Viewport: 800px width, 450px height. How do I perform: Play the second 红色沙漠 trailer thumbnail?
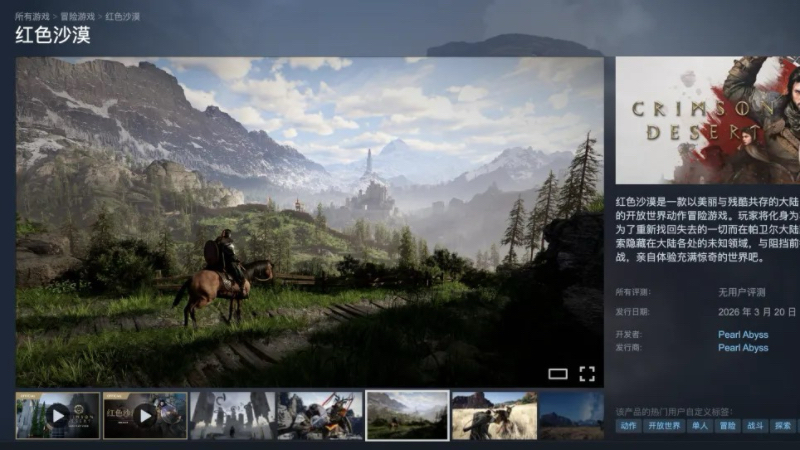pyautogui.click(x=145, y=415)
